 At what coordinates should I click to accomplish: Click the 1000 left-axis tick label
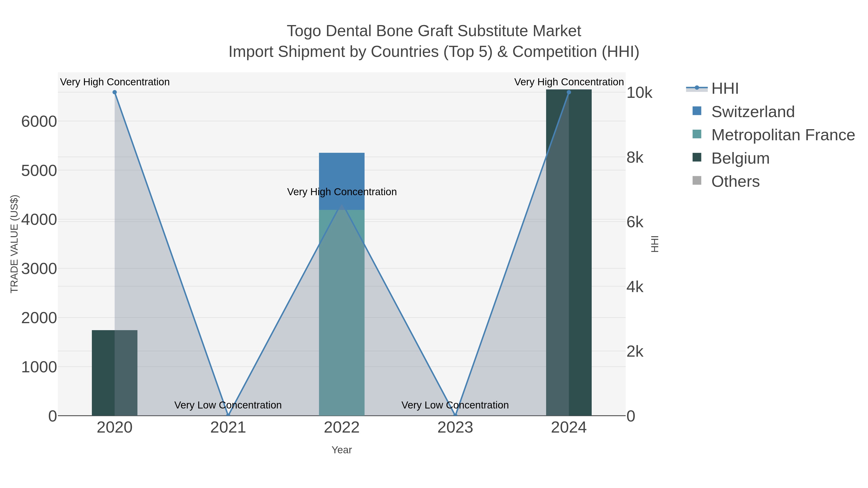(x=39, y=367)
